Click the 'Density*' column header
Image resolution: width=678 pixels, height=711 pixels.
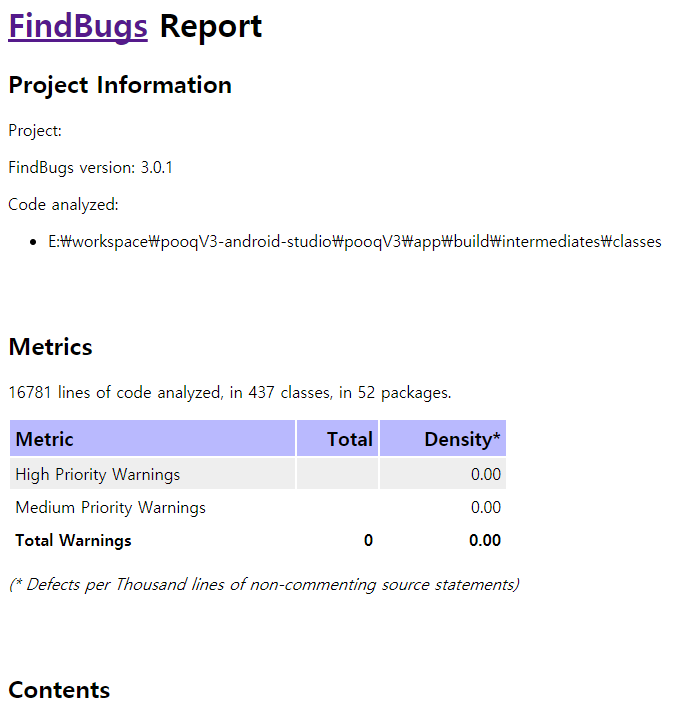[443, 438]
